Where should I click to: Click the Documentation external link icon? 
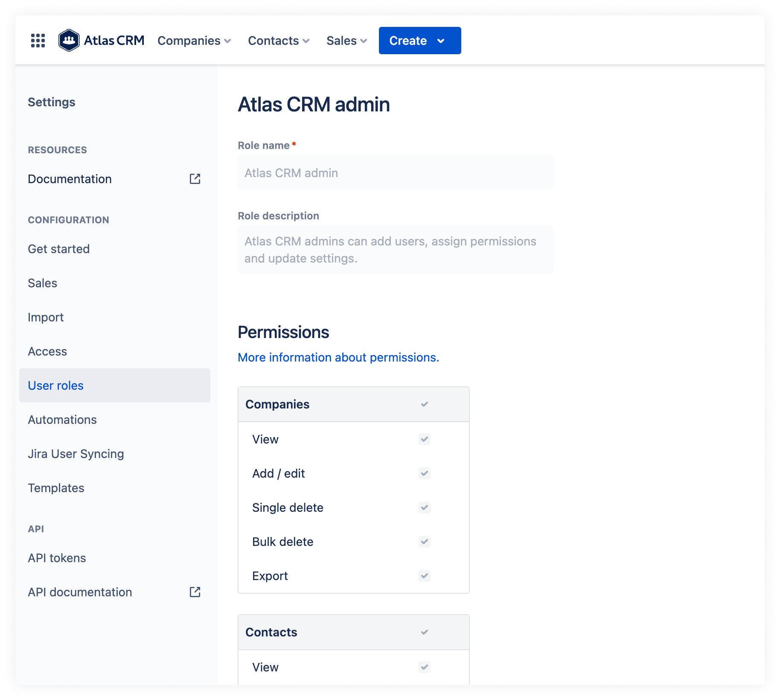point(195,179)
